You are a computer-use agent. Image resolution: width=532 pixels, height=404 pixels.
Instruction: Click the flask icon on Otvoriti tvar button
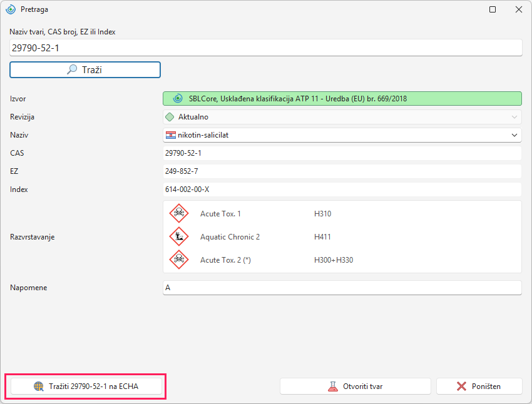click(x=333, y=386)
